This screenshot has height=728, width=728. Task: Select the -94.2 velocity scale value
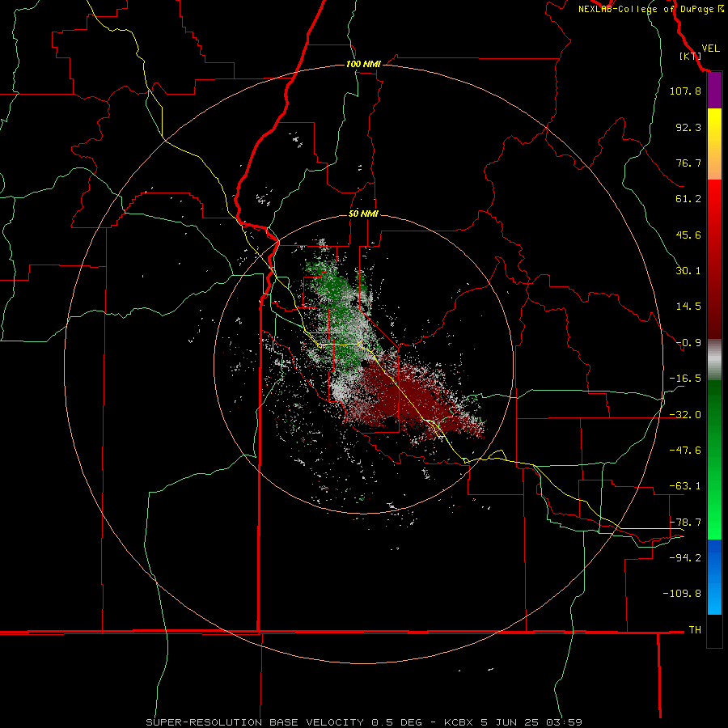[x=685, y=558]
